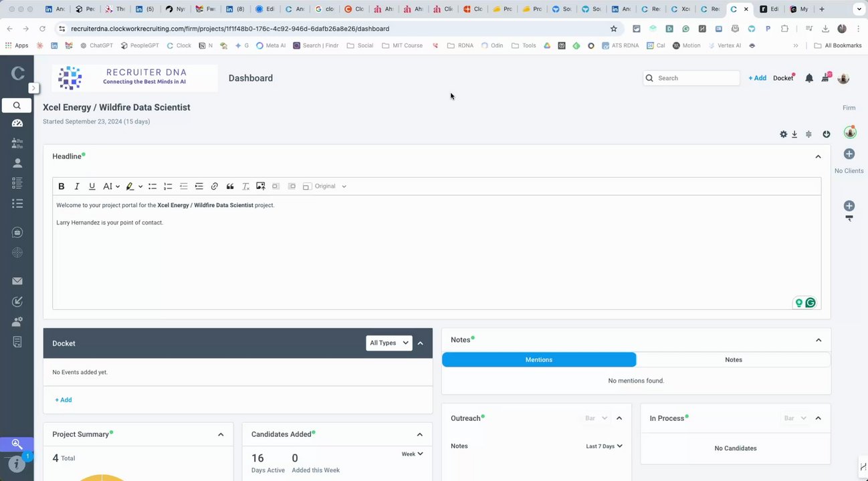Click the Recruiter DNA logo banner
Viewport: 868px width, 481px height.
click(x=136, y=78)
